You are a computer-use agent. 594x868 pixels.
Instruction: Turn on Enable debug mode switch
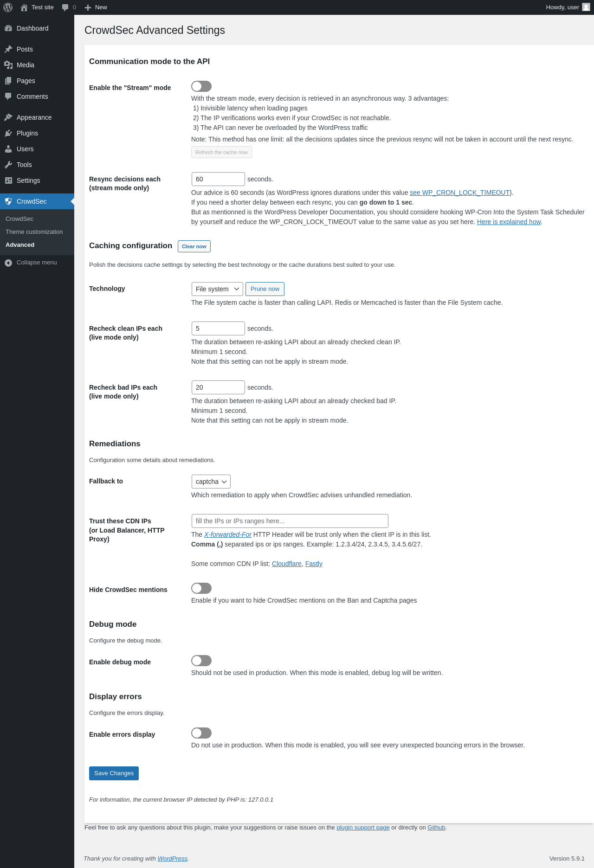tap(201, 661)
